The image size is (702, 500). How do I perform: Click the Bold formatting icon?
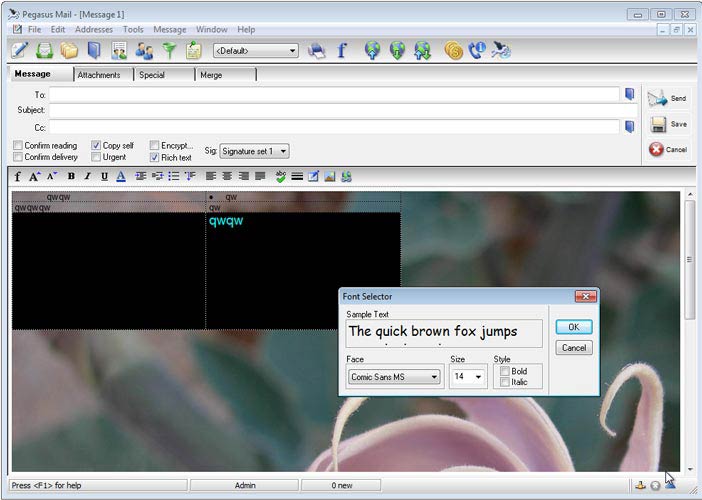pos(71,177)
